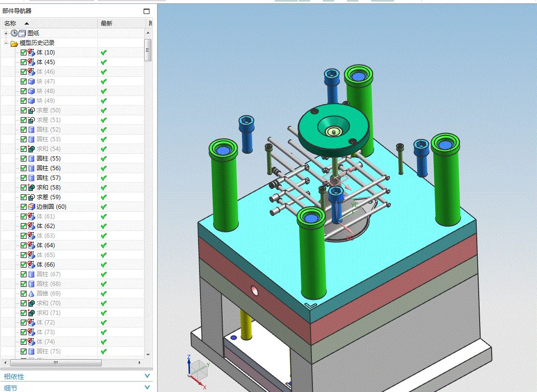Click the body icon for 体 (72)

[x=31, y=323]
